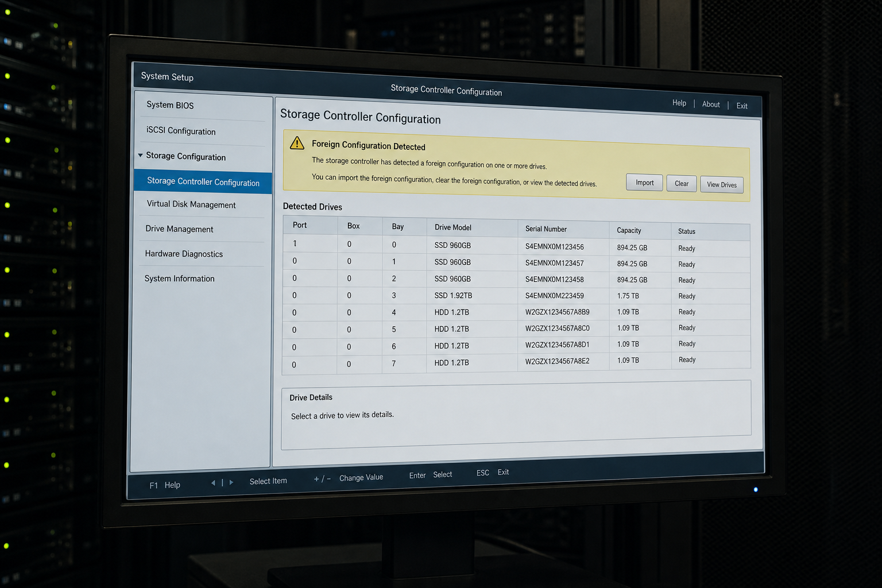
Task: Select drive with serial W2GZX1234567A8C0
Action: [516, 329]
